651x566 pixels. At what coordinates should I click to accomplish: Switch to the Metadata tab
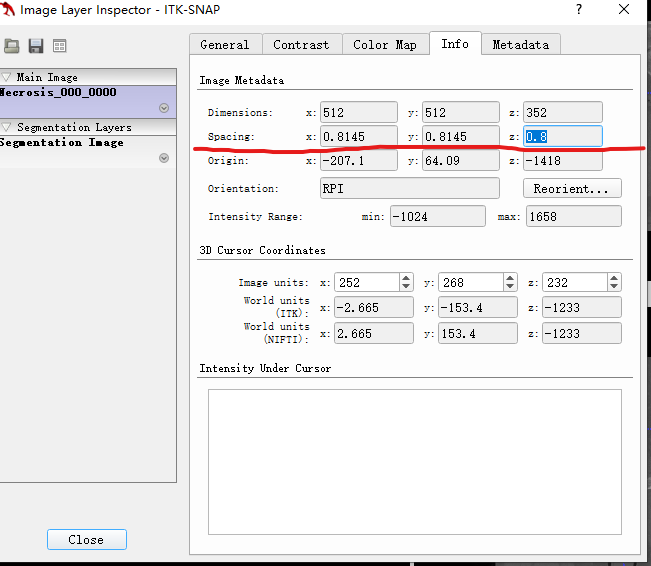tap(521, 44)
